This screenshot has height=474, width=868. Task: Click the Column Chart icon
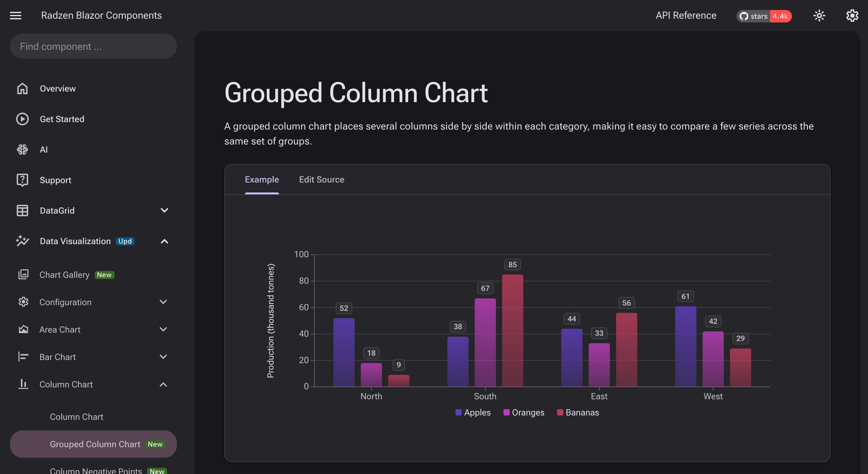point(23,384)
